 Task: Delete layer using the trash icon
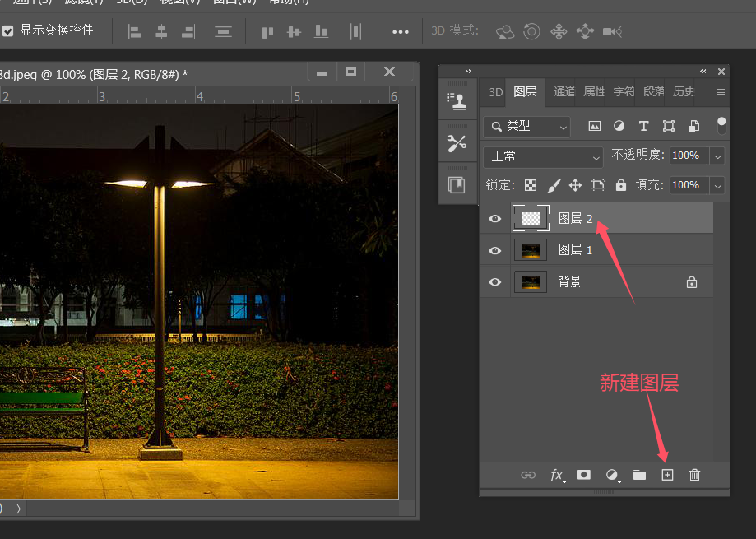[x=694, y=475]
